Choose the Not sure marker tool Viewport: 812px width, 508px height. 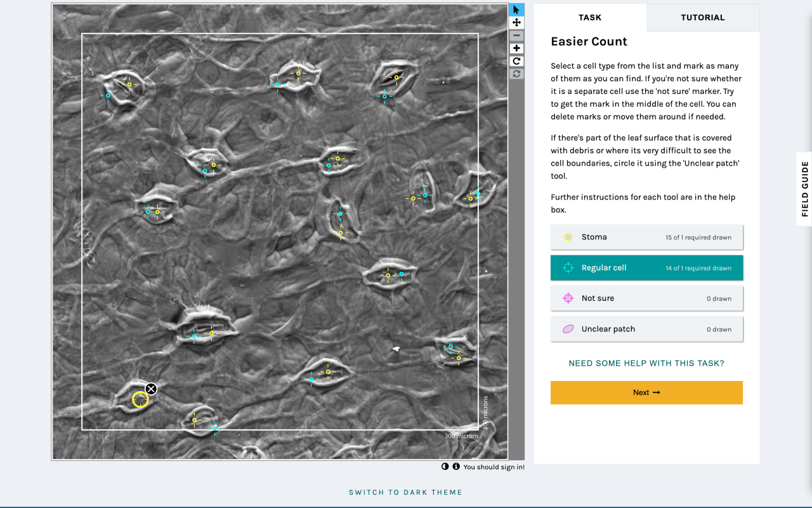click(646, 298)
